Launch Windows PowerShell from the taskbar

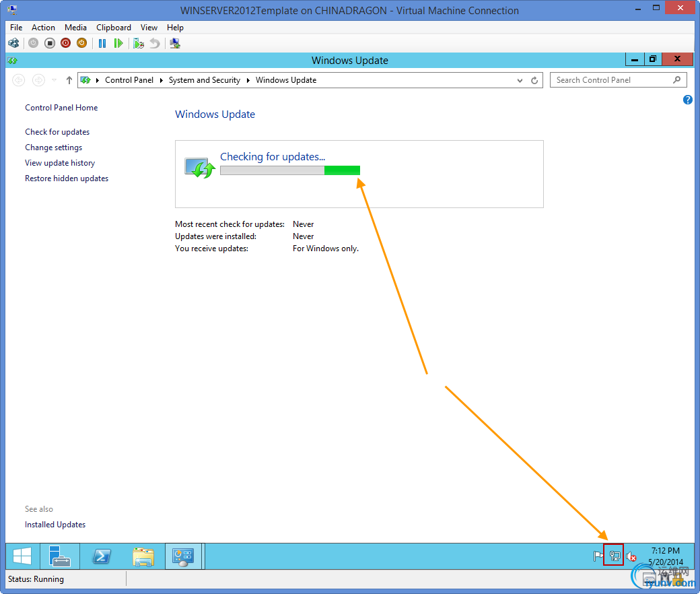pos(102,556)
